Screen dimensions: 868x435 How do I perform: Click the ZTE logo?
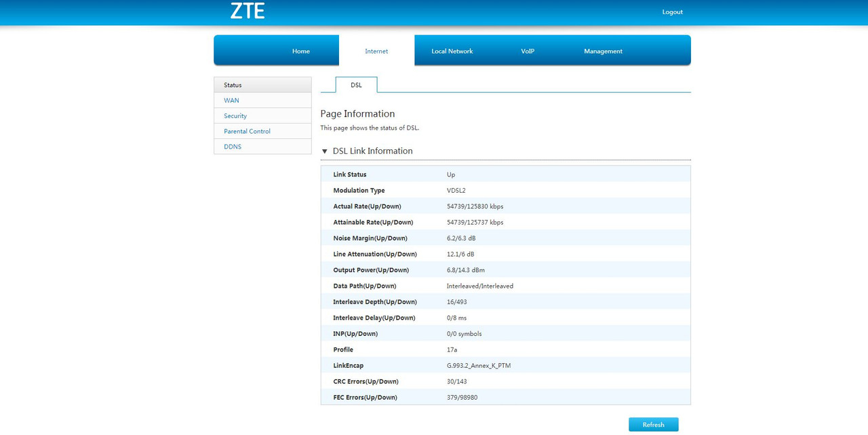[248, 11]
